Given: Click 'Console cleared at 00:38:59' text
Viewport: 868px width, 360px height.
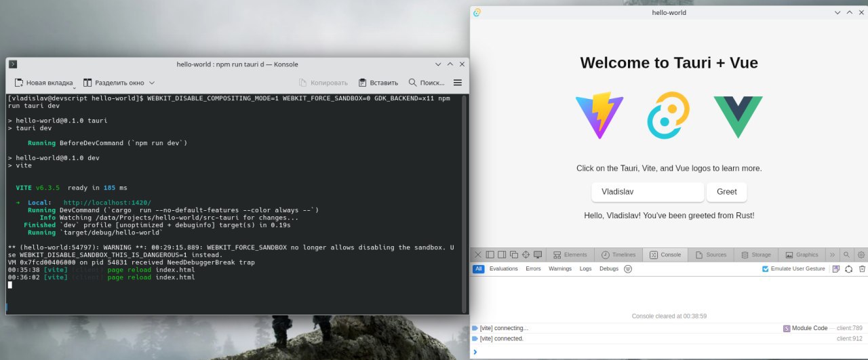Looking at the screenshot, I should tap(669, 316).
